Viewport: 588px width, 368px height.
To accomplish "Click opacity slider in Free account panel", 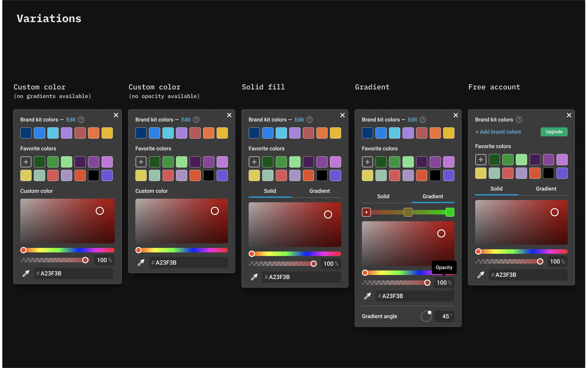I will click(x=509, y=261).
